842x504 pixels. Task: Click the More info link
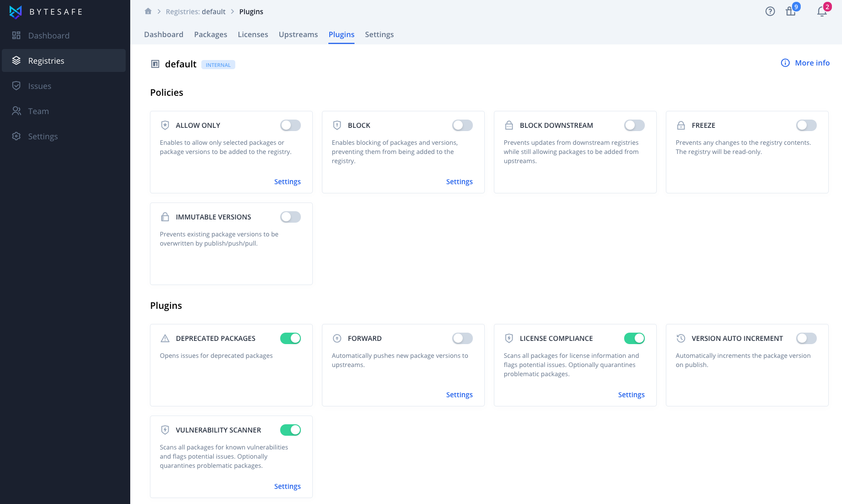coord(812,63)
